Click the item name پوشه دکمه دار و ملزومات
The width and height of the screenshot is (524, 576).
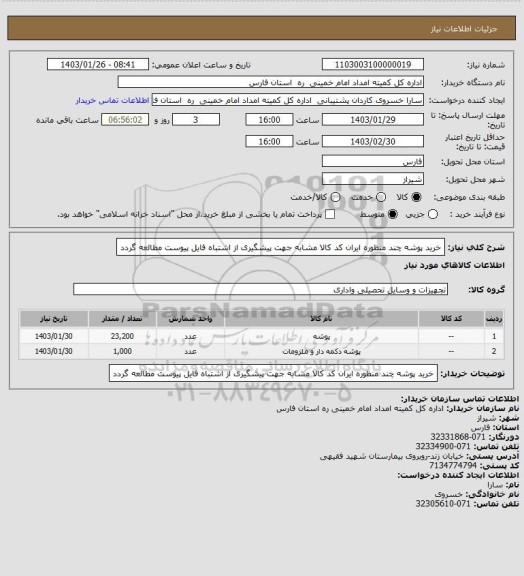322,352
